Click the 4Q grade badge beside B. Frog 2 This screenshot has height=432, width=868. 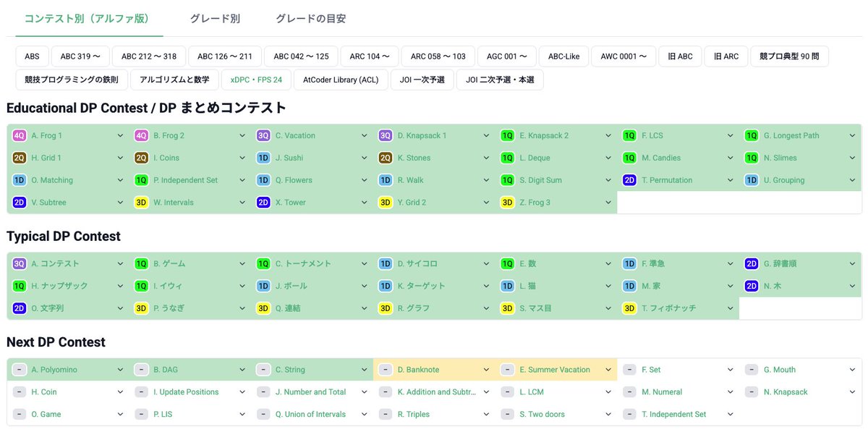pyautogui.click(x=142, y=135)
